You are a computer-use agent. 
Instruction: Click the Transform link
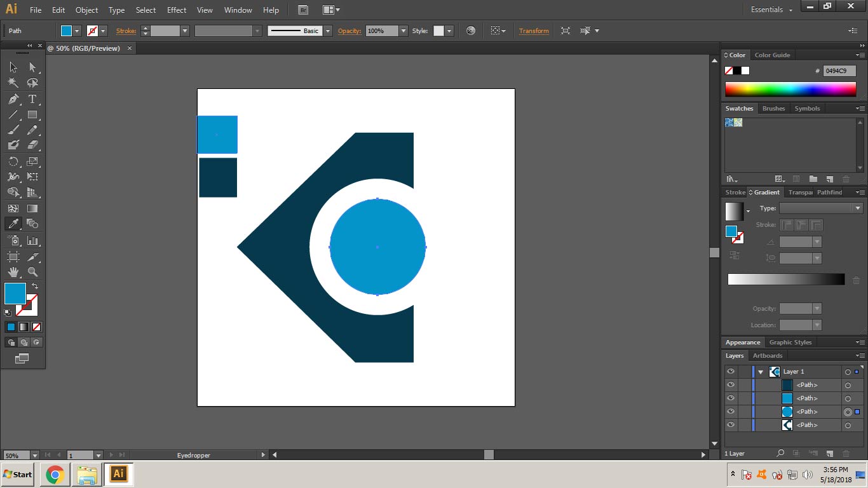click(x=534, y=30)
